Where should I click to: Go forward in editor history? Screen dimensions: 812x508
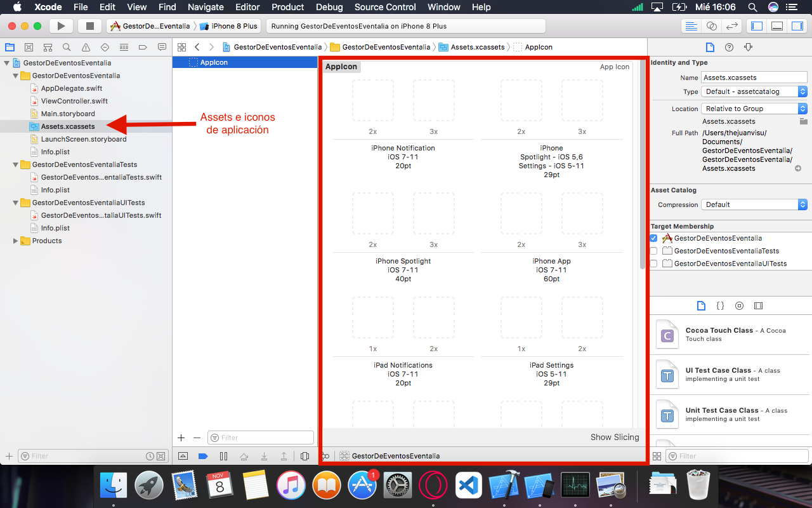pos(211,48)
